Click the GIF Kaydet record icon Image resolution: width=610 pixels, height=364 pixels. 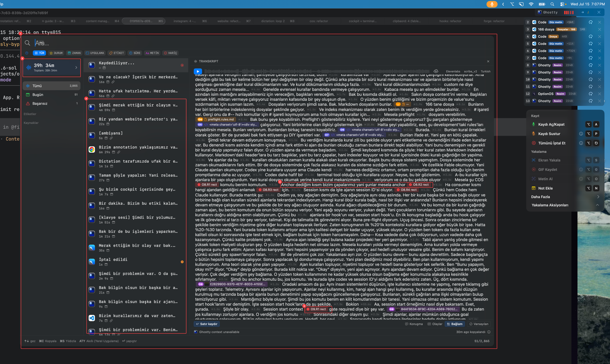533,170
